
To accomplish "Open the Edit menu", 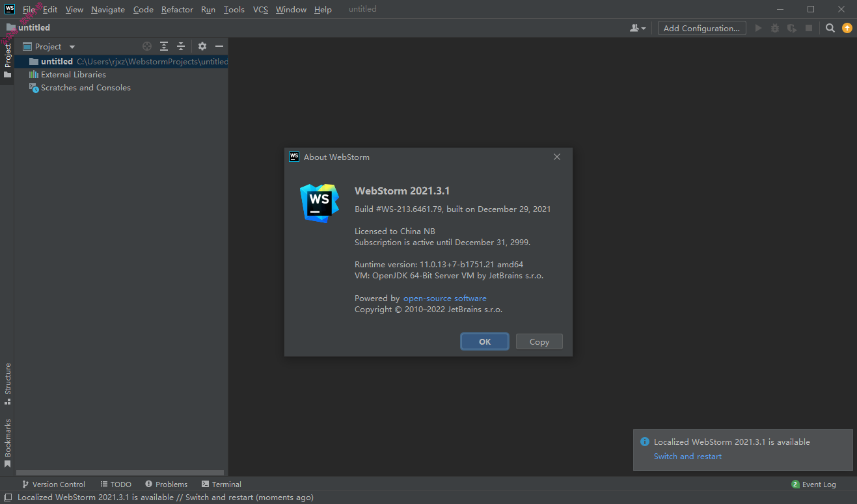I will coord(50,9).
